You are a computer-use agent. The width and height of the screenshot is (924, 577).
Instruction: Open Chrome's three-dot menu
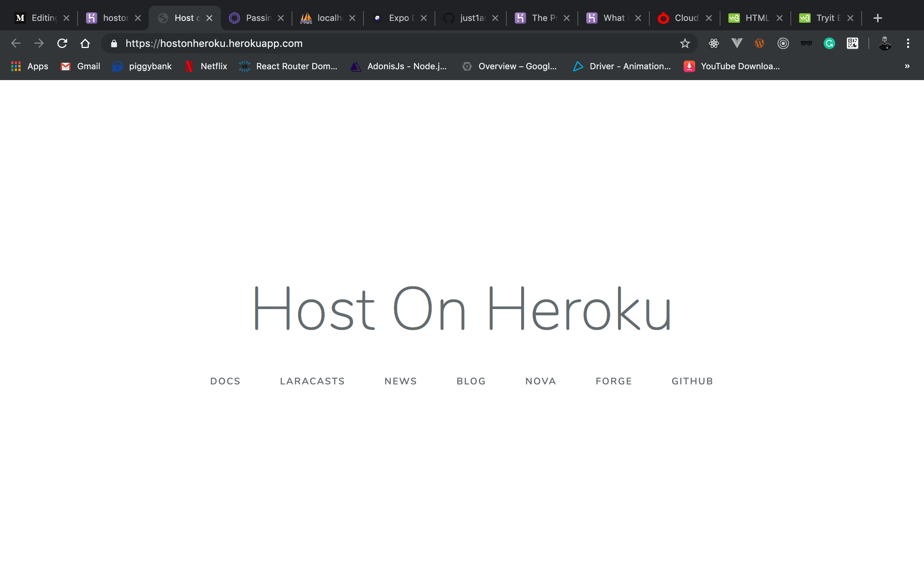pyautogui.click(x=908, y=43)
